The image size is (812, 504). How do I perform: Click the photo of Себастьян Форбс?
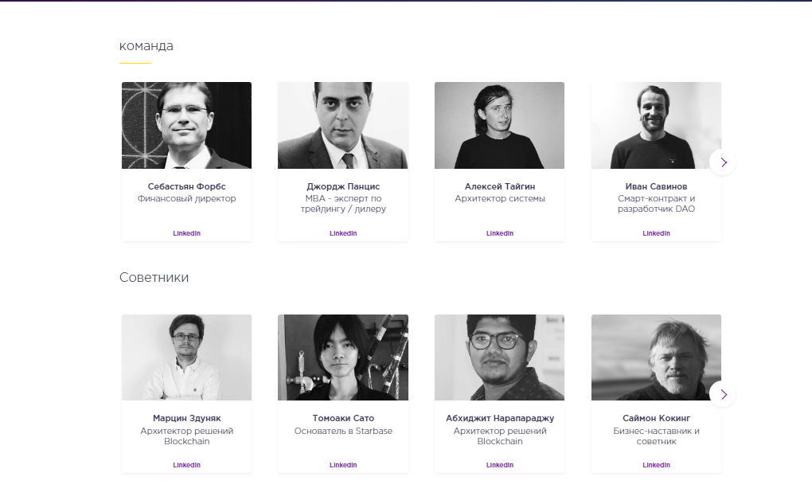pos(186,125)
